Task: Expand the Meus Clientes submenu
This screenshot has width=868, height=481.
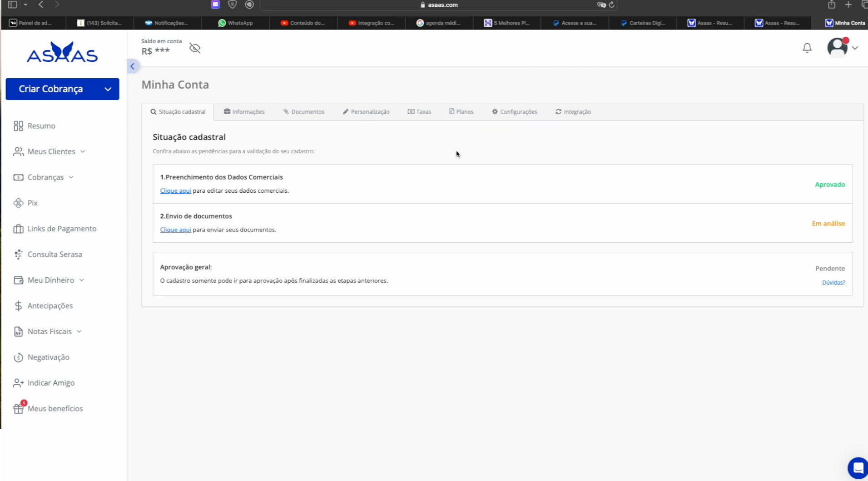Action: (51, 151)
